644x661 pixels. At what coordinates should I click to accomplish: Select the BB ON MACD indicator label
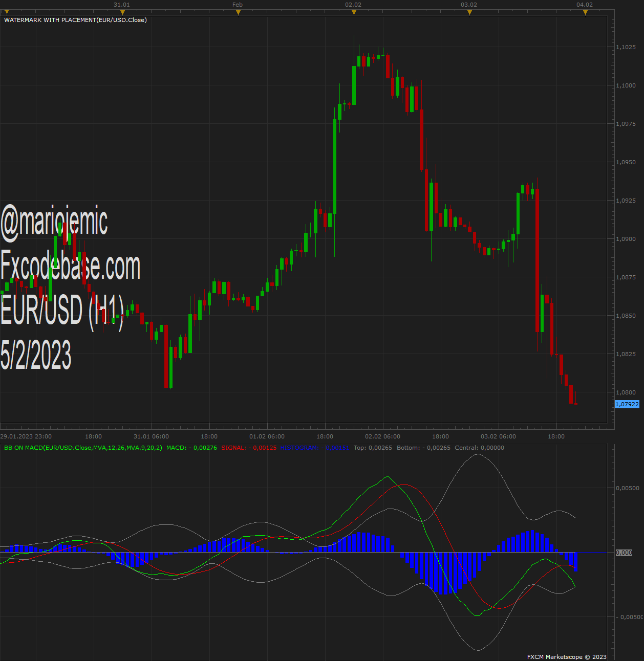click(x=83, y=448)
